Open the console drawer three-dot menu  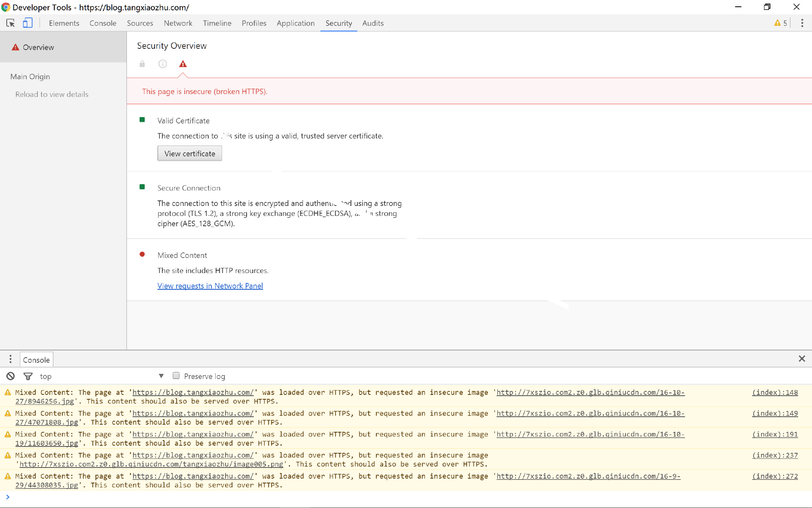tap(10, 360)
